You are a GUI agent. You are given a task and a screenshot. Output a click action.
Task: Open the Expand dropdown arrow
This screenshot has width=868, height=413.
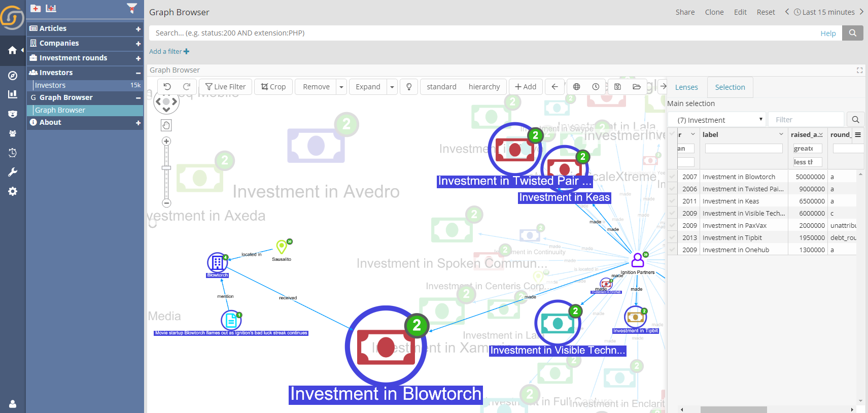[392, 87]
